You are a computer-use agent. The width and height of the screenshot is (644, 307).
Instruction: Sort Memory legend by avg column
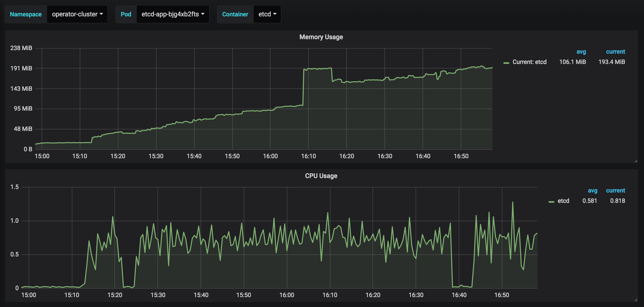point(581,52)
